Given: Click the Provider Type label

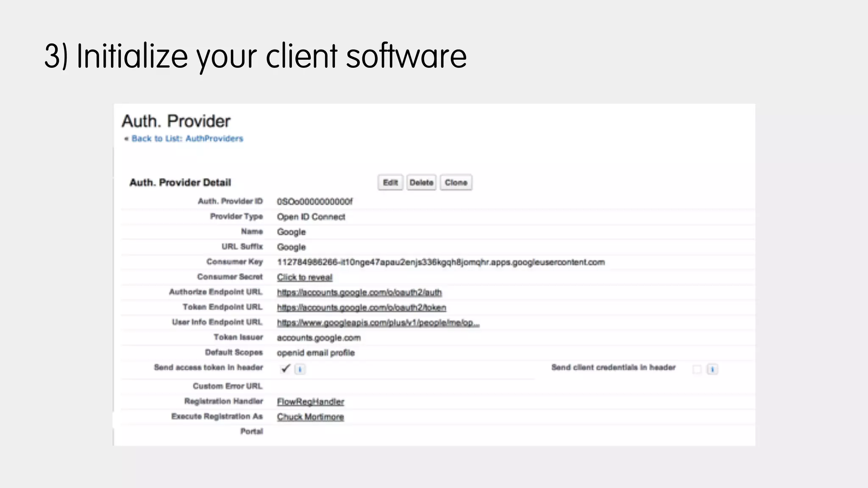Looking at the screenshot, I should click(x=236, y=216).
